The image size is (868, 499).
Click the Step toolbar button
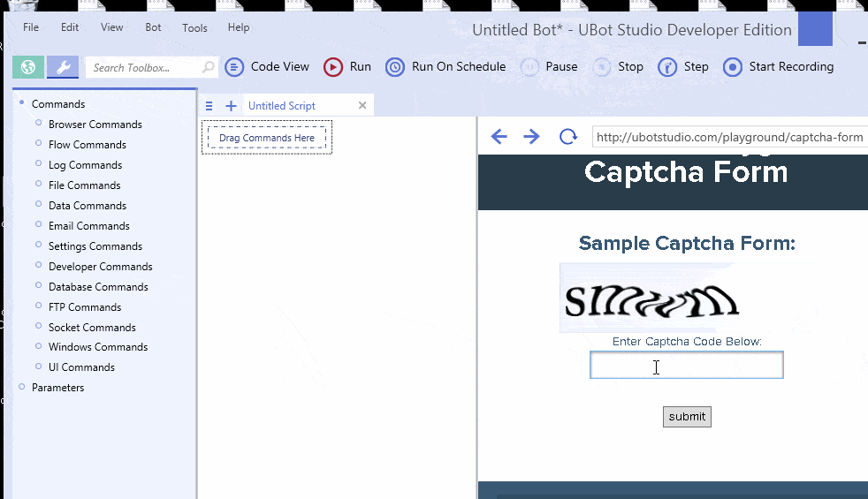click(683, 67)
